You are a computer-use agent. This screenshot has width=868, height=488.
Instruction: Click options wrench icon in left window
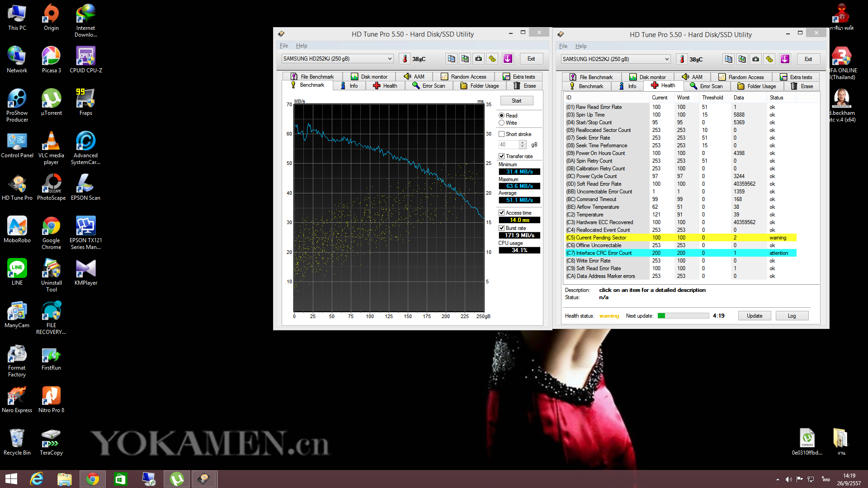[x=492, y=59]
